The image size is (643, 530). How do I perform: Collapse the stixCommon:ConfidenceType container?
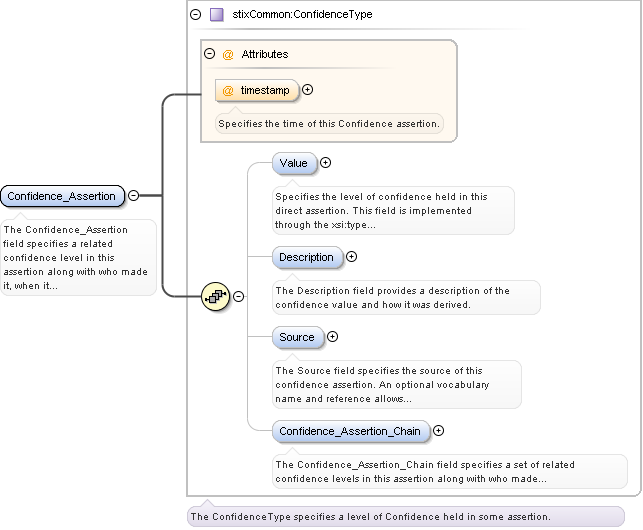tap(195, 15)
